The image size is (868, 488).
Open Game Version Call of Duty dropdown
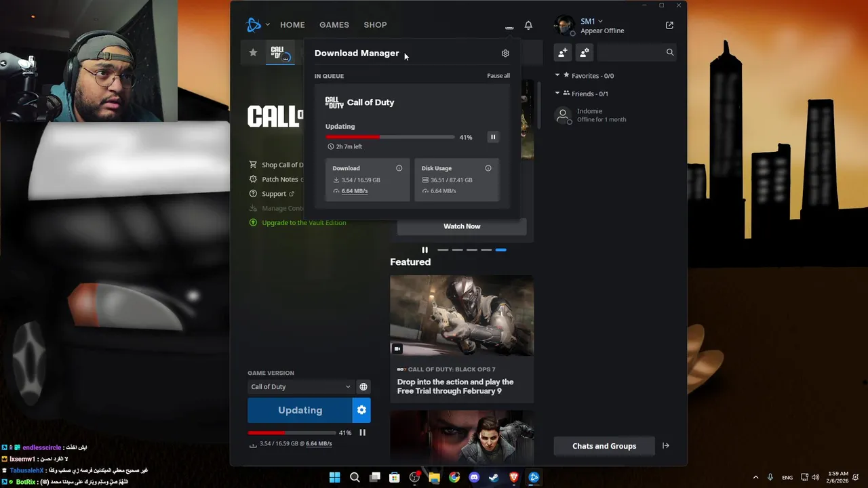[300, 386]
